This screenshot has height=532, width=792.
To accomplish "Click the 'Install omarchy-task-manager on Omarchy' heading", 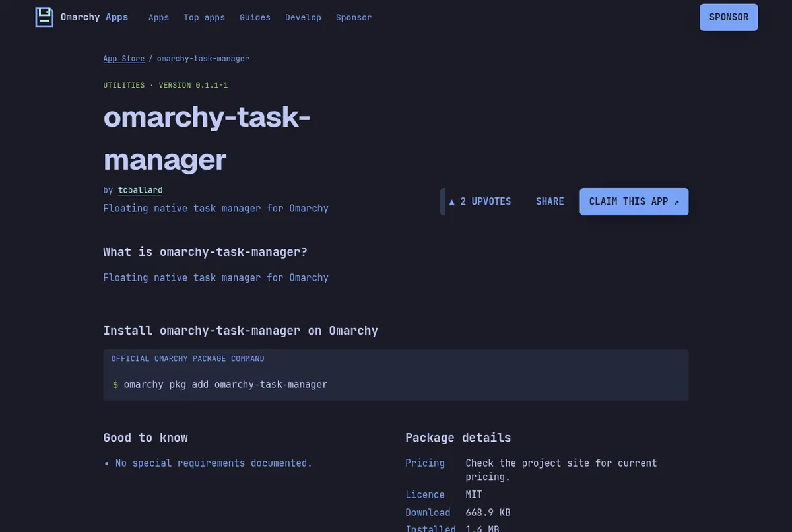I will (x=240, y=331).
